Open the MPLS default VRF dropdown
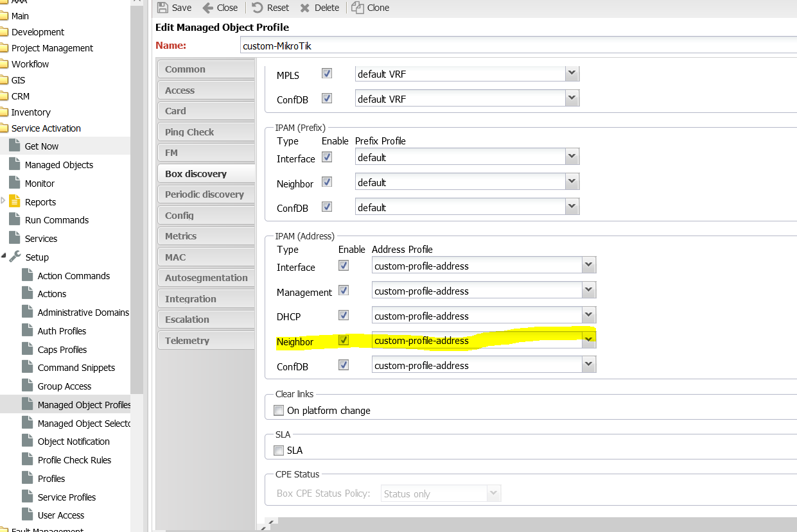Viewport: 797px width, 532px height. pos(572,74)
